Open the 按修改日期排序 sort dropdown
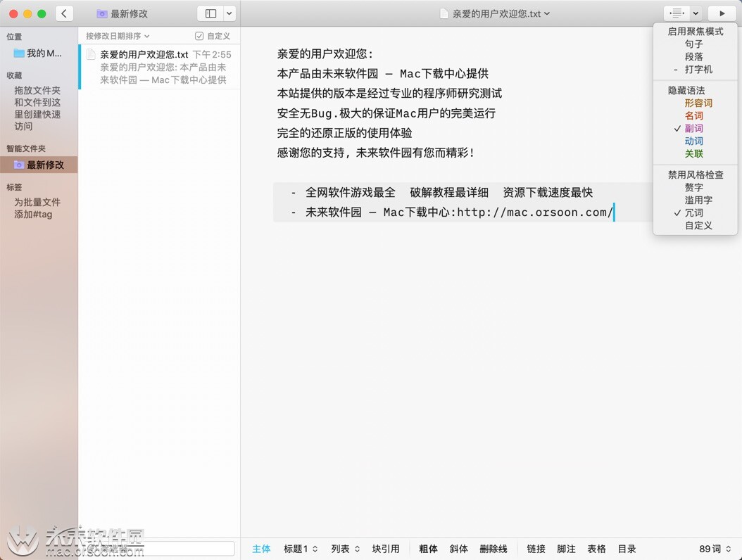The image size is (742, 560). pos(116,36)
